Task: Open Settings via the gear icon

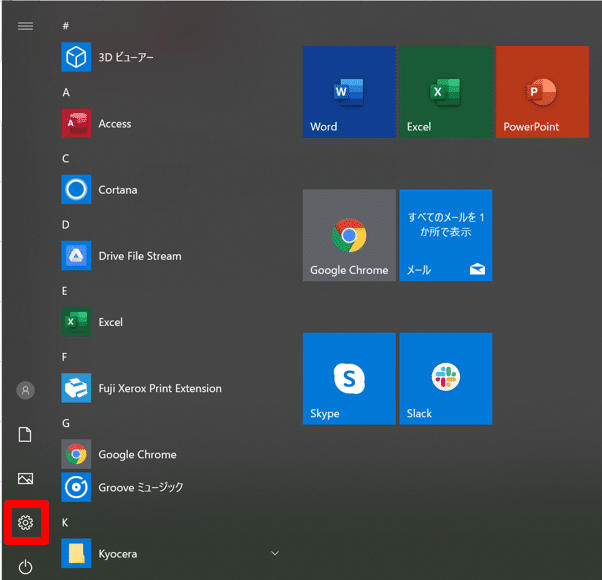Action: (25, 522)
